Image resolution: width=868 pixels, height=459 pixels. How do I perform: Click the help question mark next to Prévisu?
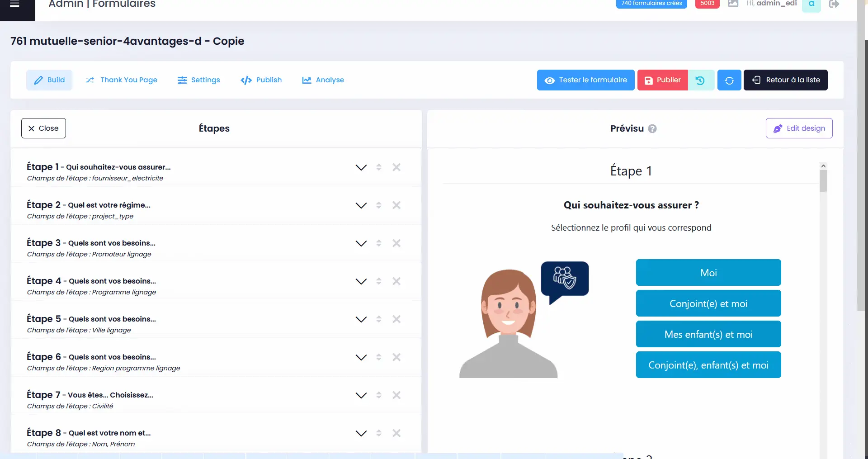[x=653, y=128]
